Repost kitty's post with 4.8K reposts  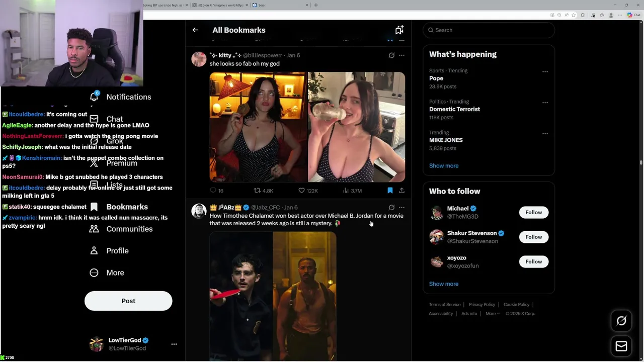tap(264, 191)
